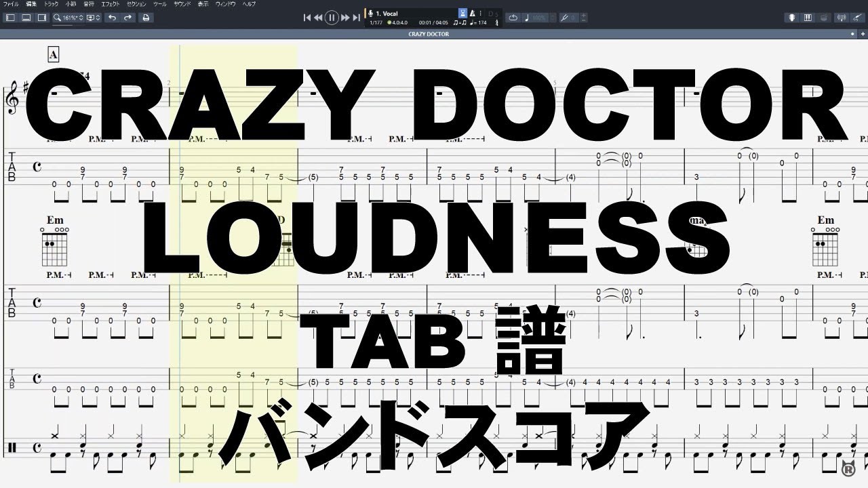The height and width of the screenshot is (488, 868).
Task: Select the CRAZY DOCTOR score tab
Action: click(427, 35)
